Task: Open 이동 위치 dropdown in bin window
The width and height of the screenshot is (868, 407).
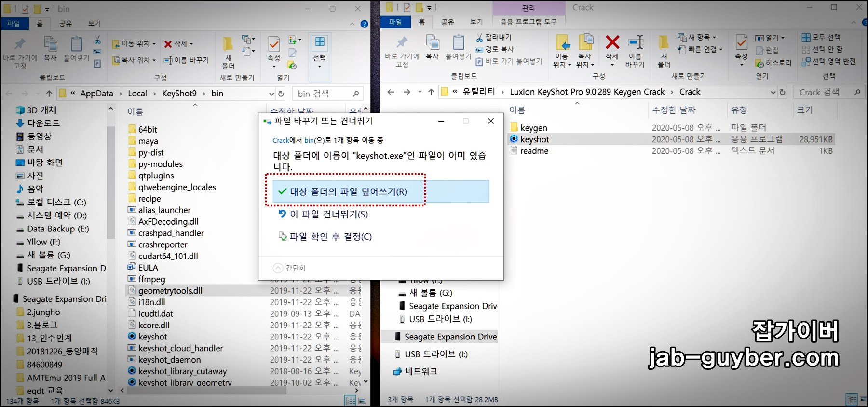Action: pyautogui.click(x=134, y=44)
